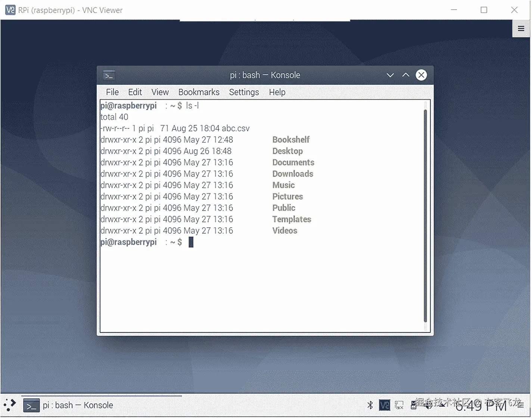Click the Downloads directory name
Screen dimensions: 532x418
tap(293, 174)
